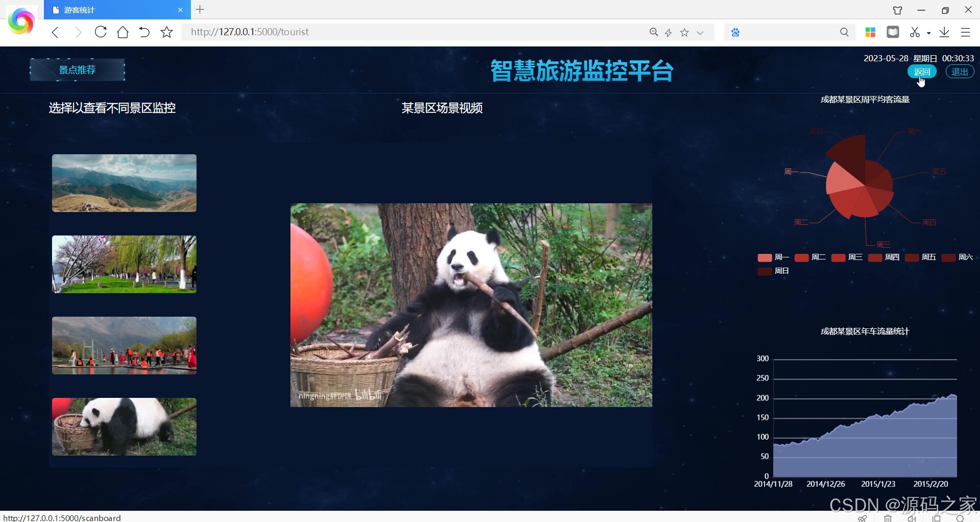Click the 周一 pie chart label
Viewport: 980px width, 522px height.
pyautogui.click(x=791, y=172)
